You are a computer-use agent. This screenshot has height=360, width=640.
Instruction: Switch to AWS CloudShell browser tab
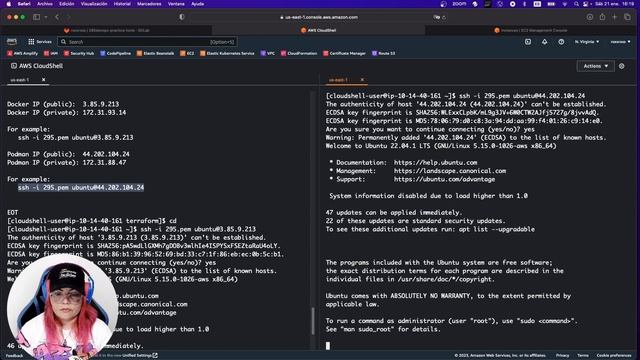(318, 30)
